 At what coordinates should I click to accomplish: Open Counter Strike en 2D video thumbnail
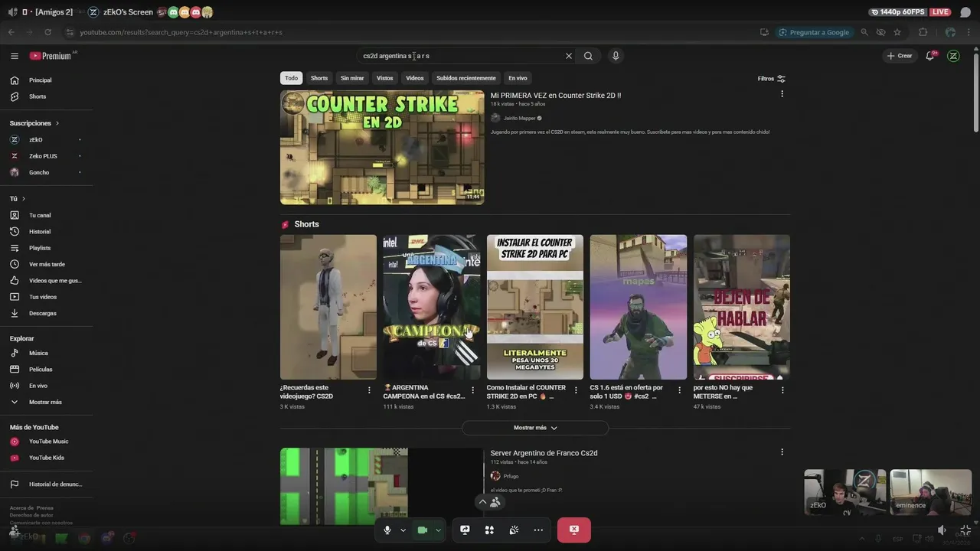[382, 148]
